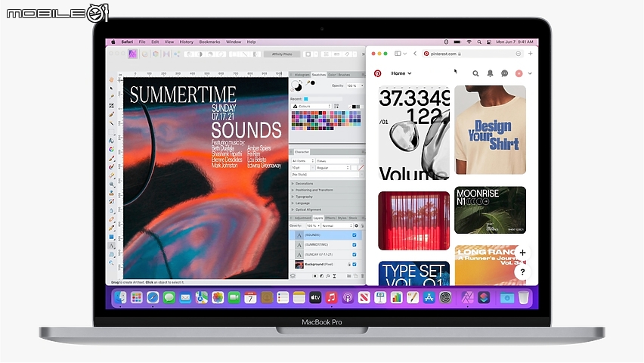Click Safari sidebar toggle icon
The image size is (644, 363).
click(x=398, y=54)
